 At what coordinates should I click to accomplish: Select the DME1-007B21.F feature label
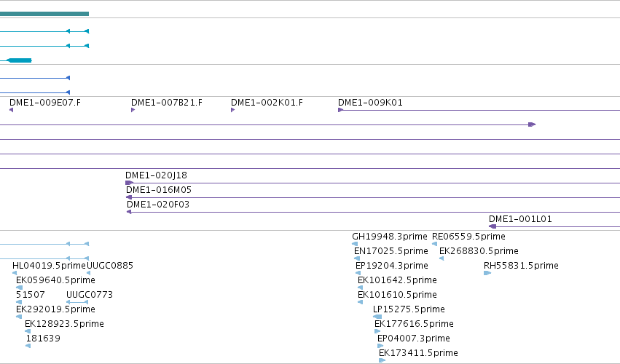click(166, 103)
